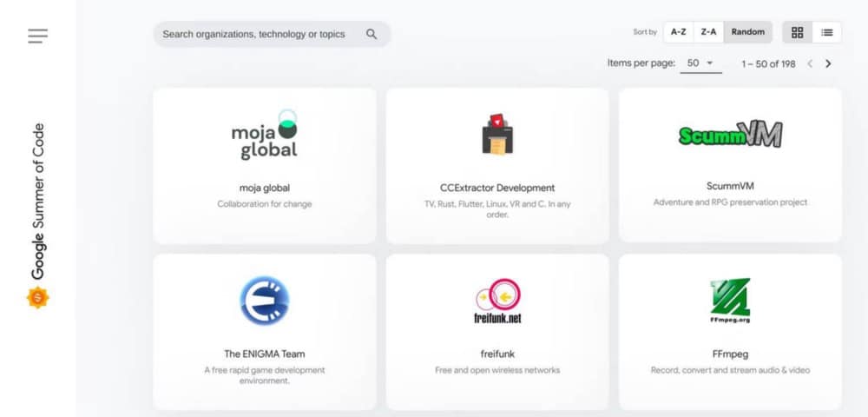Click the "TV, Rust, Flutter, Linux" description
Viewport: 868px width, 417px height.
pos(497,208)
